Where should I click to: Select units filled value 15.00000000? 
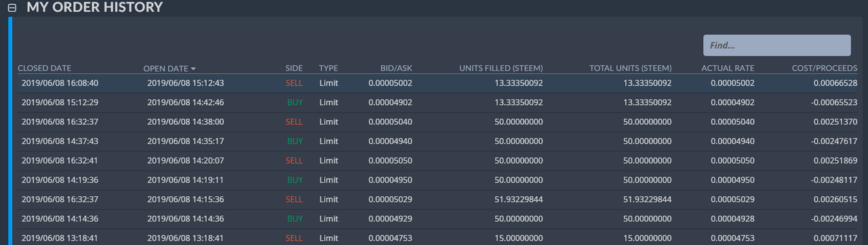[x=519, y=239]
